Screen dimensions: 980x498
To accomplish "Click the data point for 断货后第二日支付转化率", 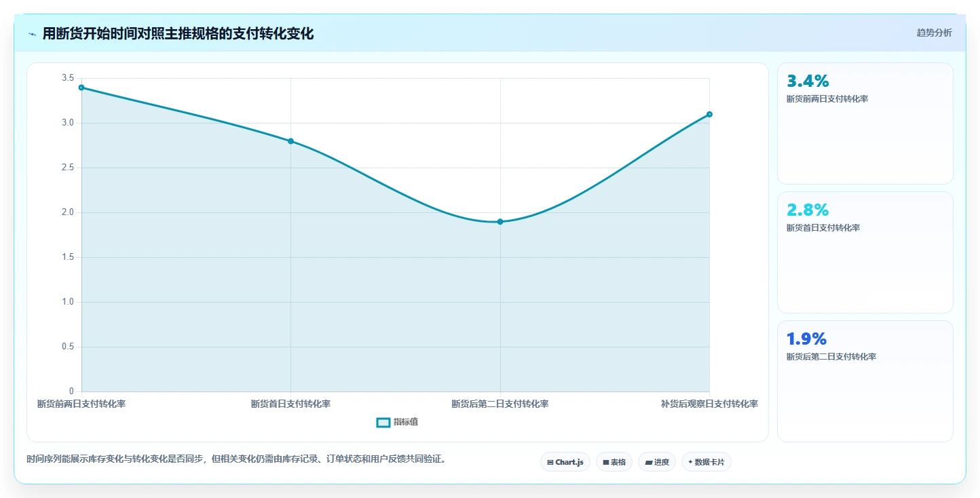I will pyautogui.click(x=500, y=222).
